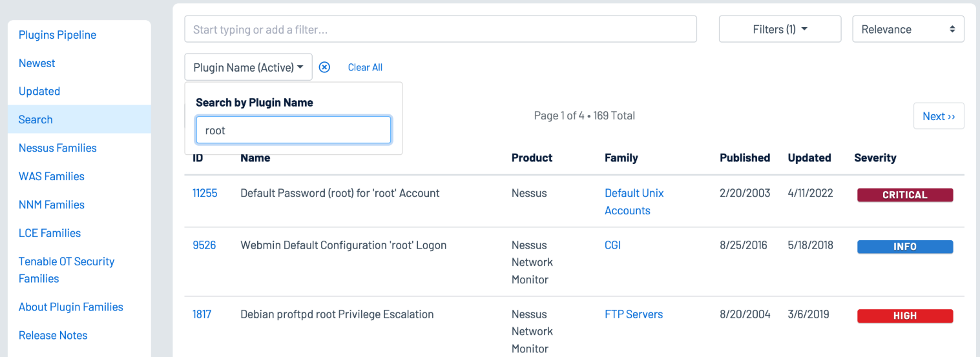Open the FTP Servers family link
This screenshot has width=980, height=357.
[633, 314]
